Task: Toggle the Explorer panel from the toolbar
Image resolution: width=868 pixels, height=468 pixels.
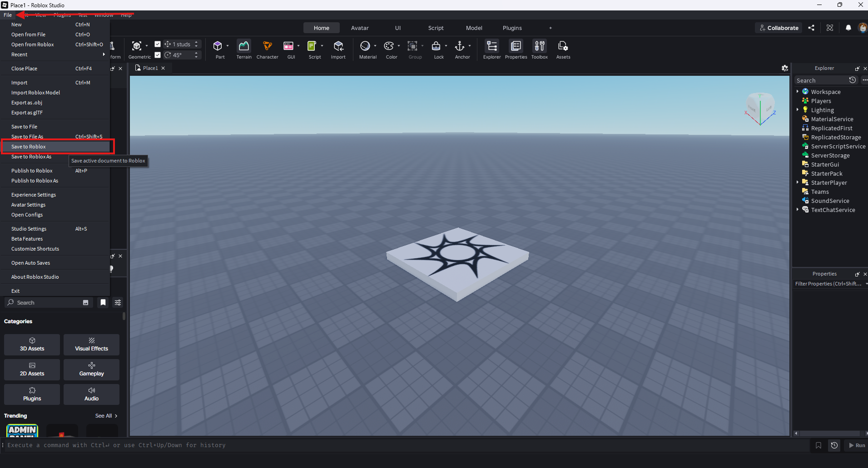Action: tap(492, 46)
